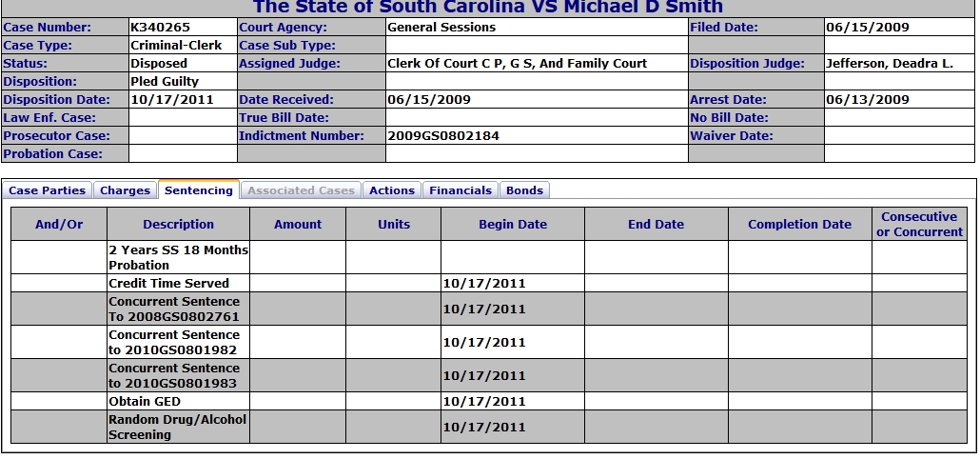Click the case number K340265 value

pyautogui.click(x=160, y=28)
